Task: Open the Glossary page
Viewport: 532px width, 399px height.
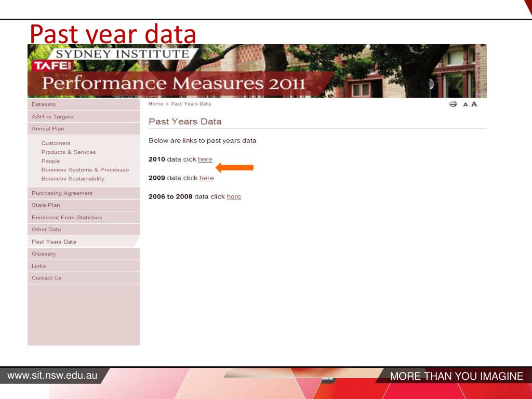Action: pyautogui.click(x=84, y=254)
